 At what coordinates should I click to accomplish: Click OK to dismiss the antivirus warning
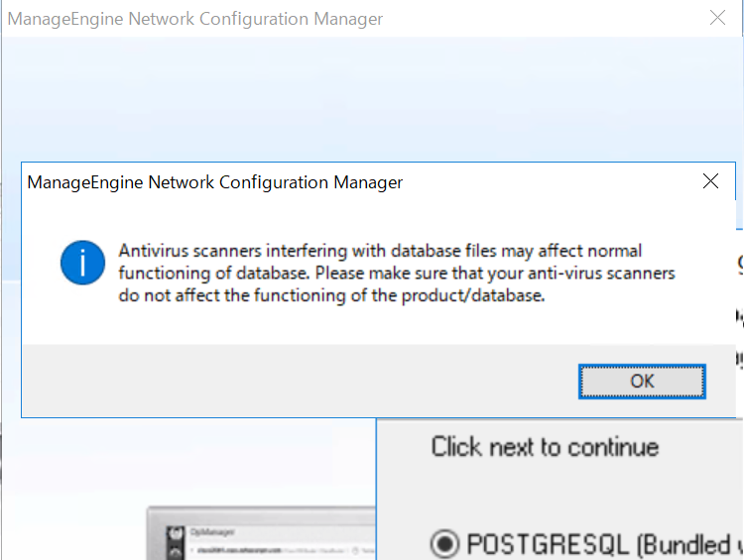point(642,381)
